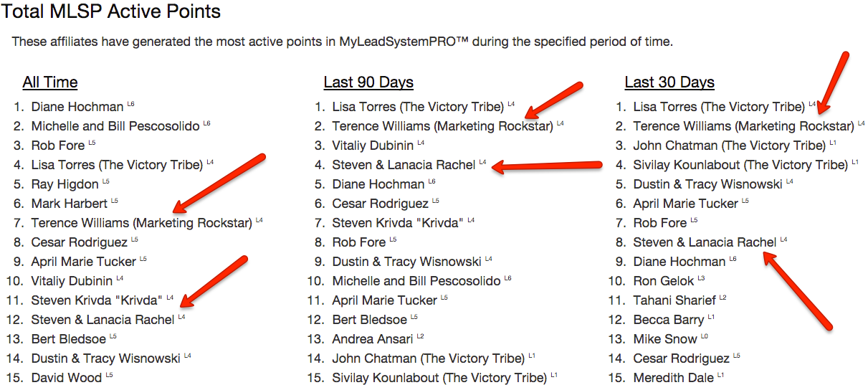
Task: Open Andrea Ansari entry
Action: coord(373,339)
